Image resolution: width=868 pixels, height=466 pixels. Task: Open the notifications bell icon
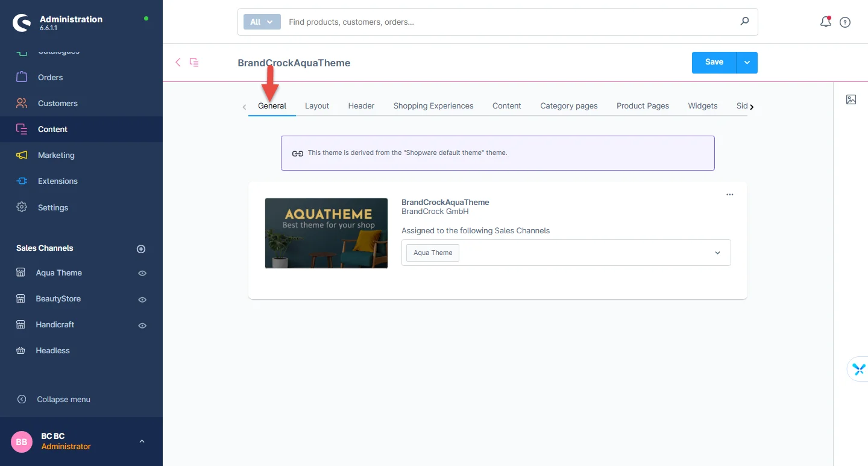825,22
